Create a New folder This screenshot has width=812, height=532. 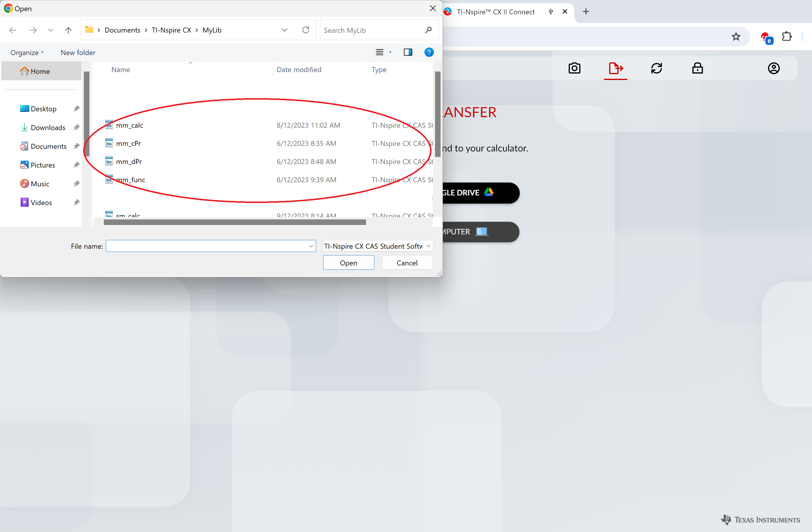tap(78, 52)
